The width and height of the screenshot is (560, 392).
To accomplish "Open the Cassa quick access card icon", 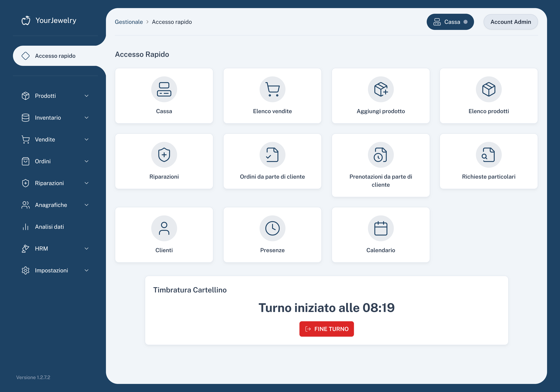I will tap(164, 89).
